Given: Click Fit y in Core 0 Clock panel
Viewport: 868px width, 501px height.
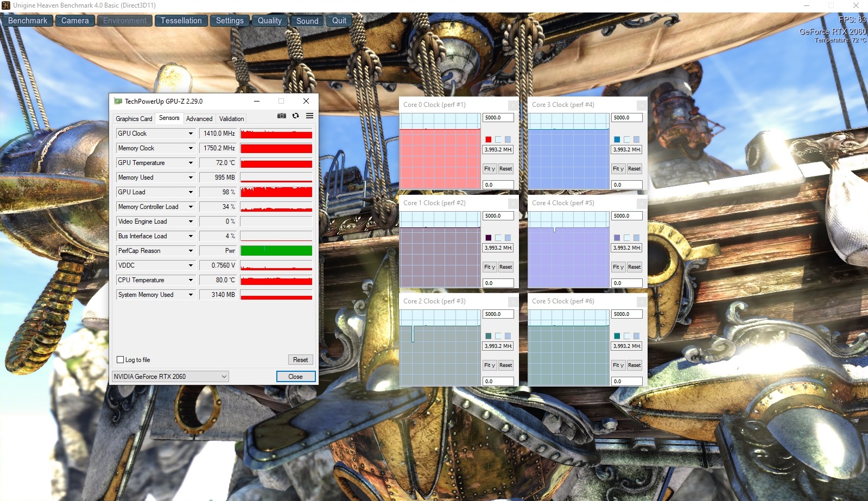Looking at the screenshot, I should tap(490, 169).
